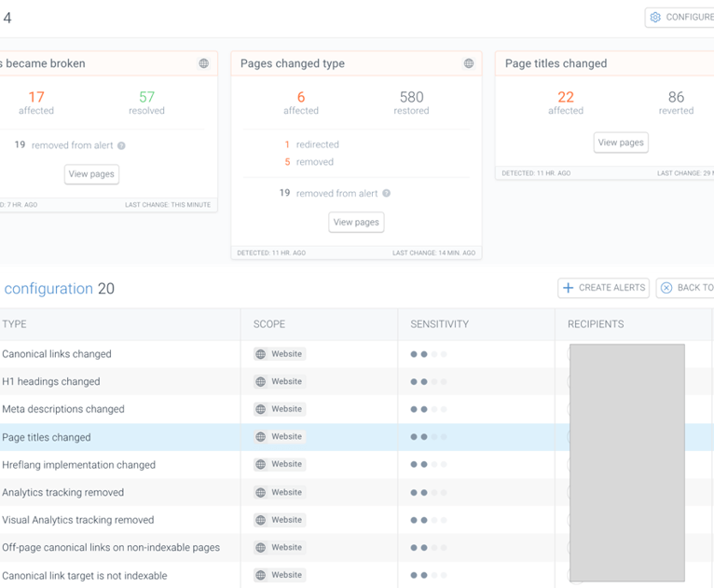Open View pages in Page titles changed card
714x588 pixels.
click(621, 143)
